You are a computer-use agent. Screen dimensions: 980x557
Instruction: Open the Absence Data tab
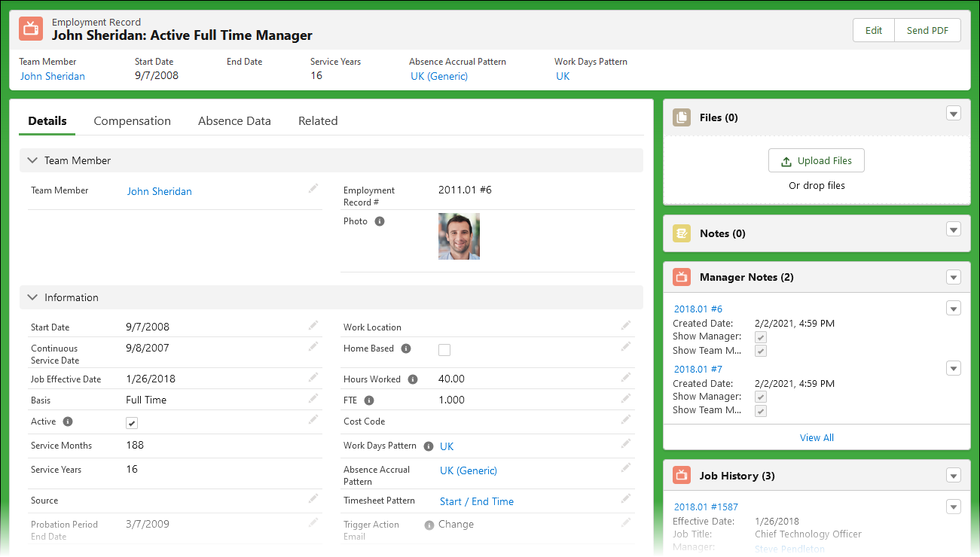(x=234, y=121)
